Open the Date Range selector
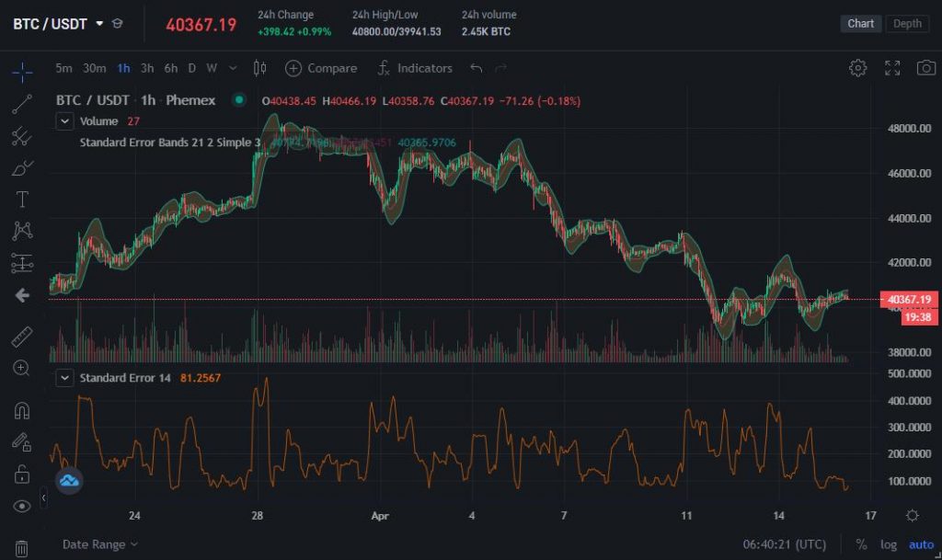The height and width of the screenshot is (560, 942). tap(95, 544)
